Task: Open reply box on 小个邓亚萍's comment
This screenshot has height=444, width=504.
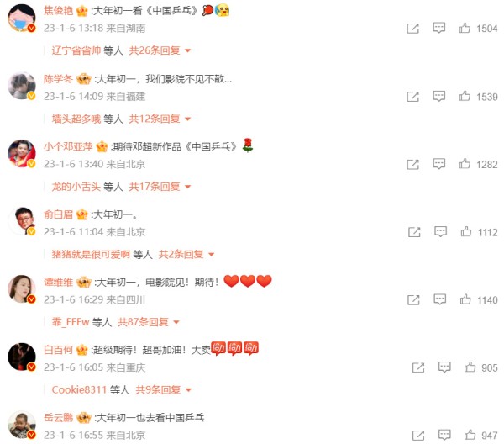Action: (x=438, y=164)
